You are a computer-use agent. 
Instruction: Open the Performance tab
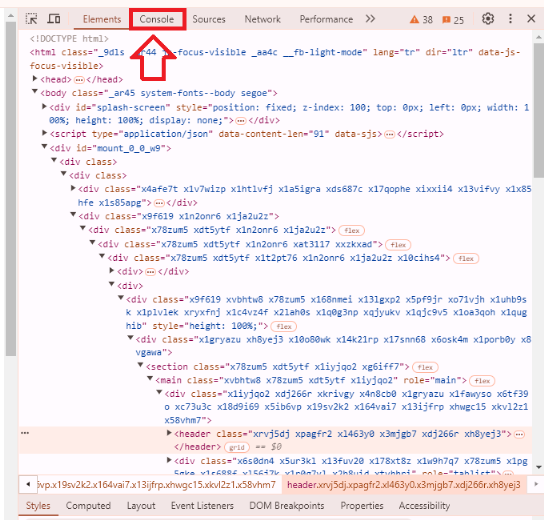(x=326, y=19)
